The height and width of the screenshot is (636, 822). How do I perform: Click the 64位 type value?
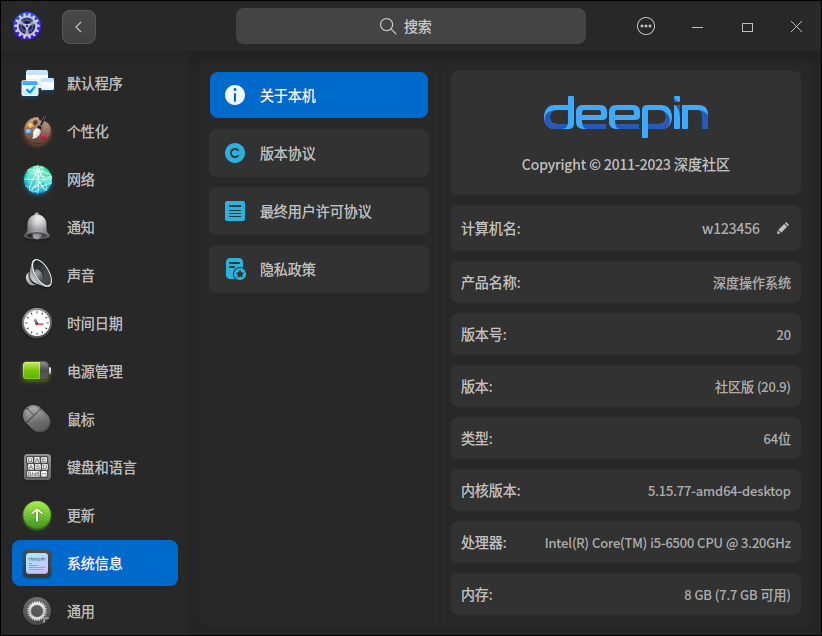777,439
